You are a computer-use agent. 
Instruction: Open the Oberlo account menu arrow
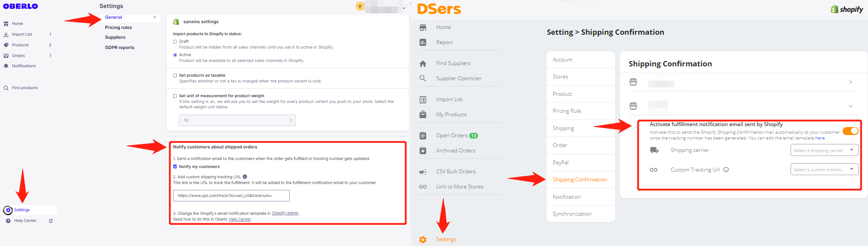(x=404, y=8)
